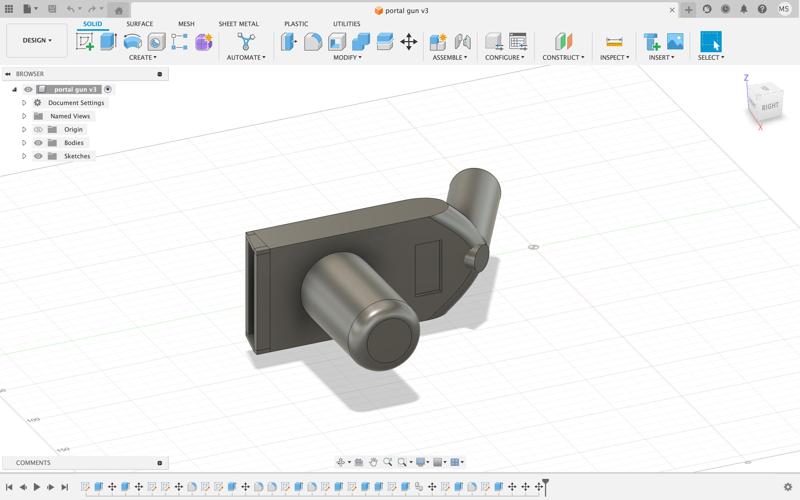The height and width of the screenshot is (500, 800).
Task: Expand the Named Views folder
Action: point(24,116)
